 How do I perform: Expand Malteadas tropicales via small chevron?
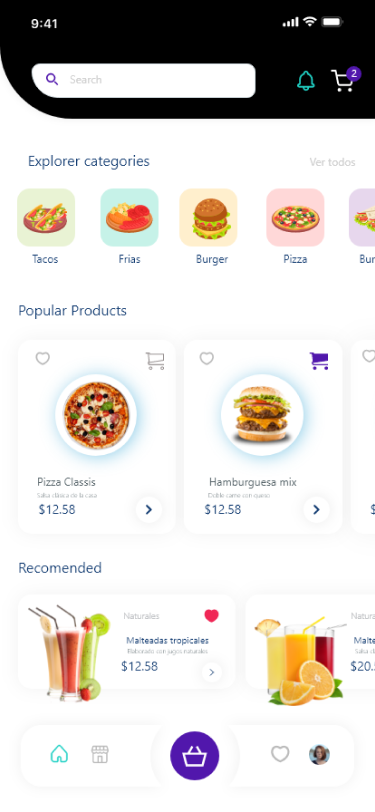pyautogui.click(x=211, y=673)
